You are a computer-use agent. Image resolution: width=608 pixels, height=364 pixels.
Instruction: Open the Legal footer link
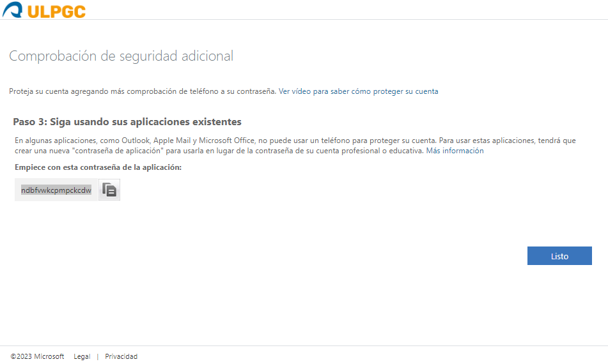82,356
